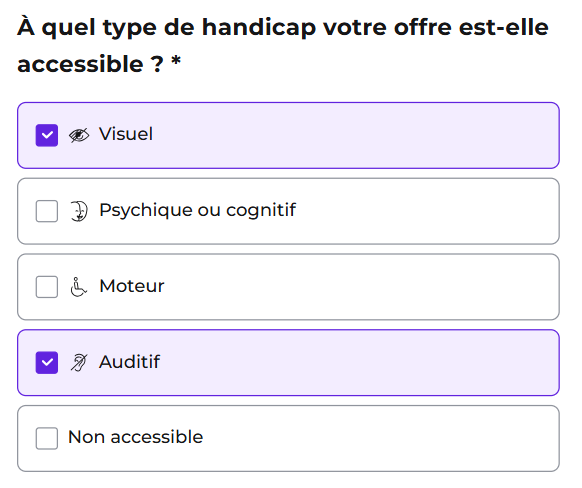Click the Non accessible text label
The height and width of the screenshot is (488, 582).
(135, 437)
